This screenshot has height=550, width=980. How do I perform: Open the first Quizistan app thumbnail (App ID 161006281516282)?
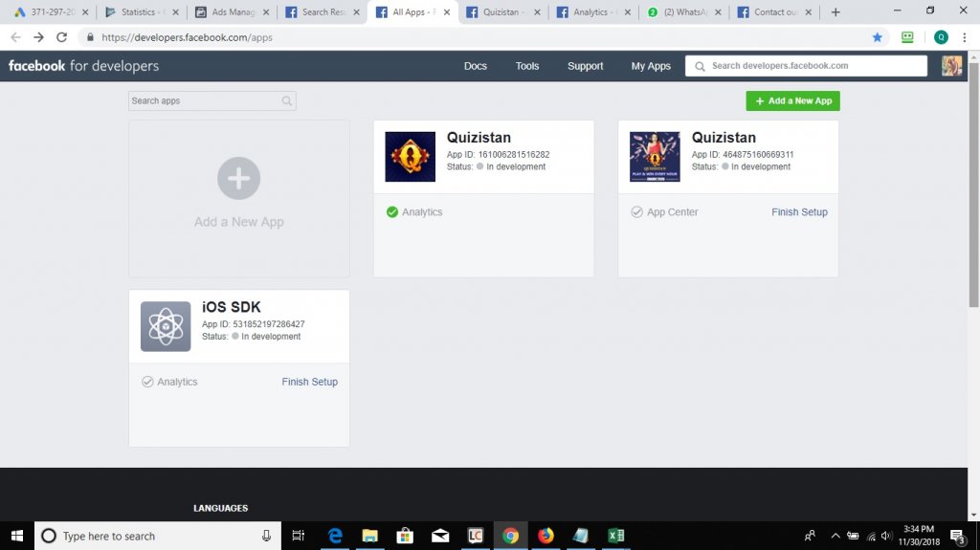click(x=410, y=157)
